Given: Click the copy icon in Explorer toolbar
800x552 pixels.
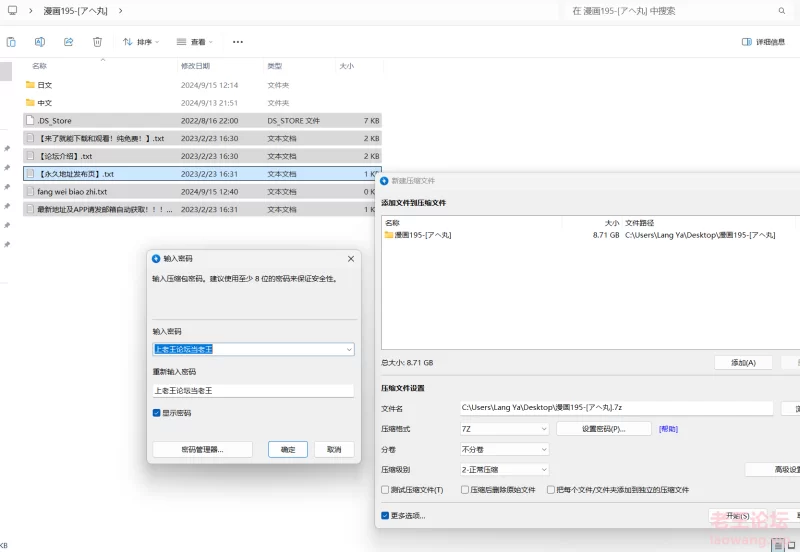Looking at the screenshot, I should coord(11,42).
